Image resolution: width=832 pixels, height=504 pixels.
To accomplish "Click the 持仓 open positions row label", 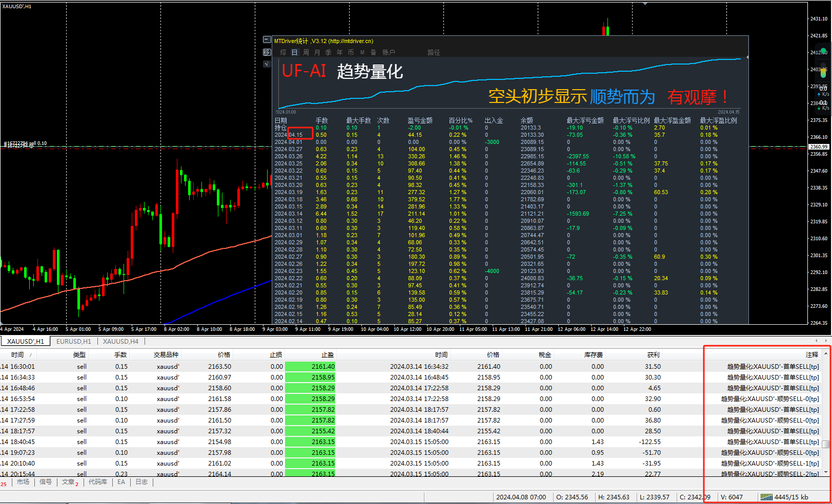I will pos(280,128).
